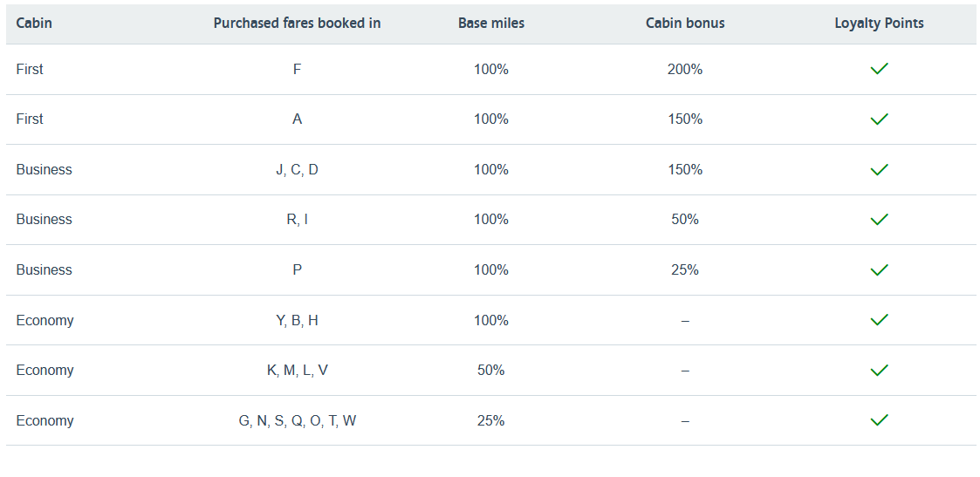Click the green checkmark in the F fare row
Screen dimensions: 980x477
[879, 69]
